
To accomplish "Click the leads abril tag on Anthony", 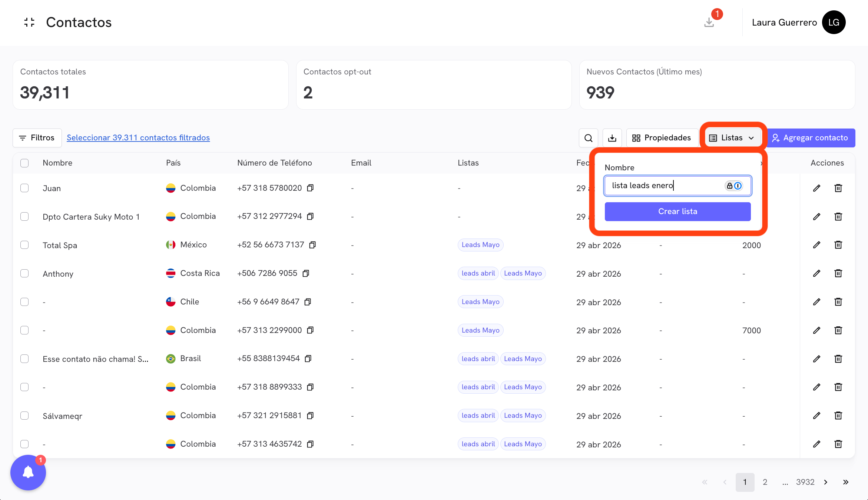I will [x=478, y=273].
